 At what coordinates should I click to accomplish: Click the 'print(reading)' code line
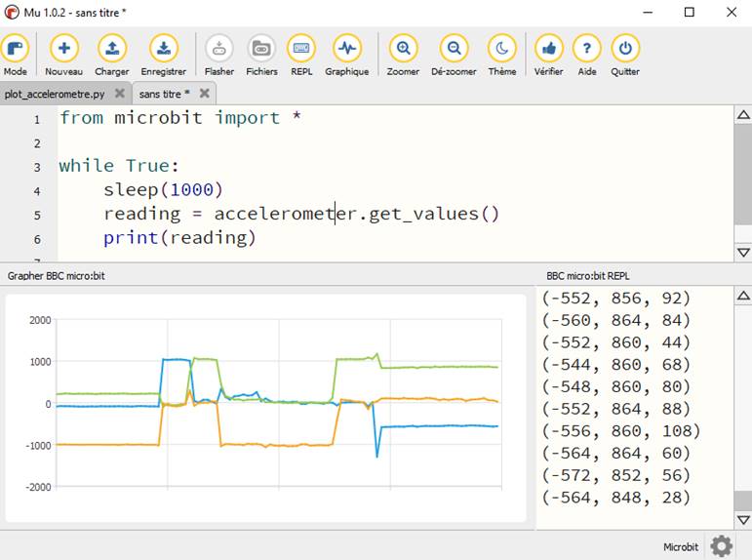[179, 237]
